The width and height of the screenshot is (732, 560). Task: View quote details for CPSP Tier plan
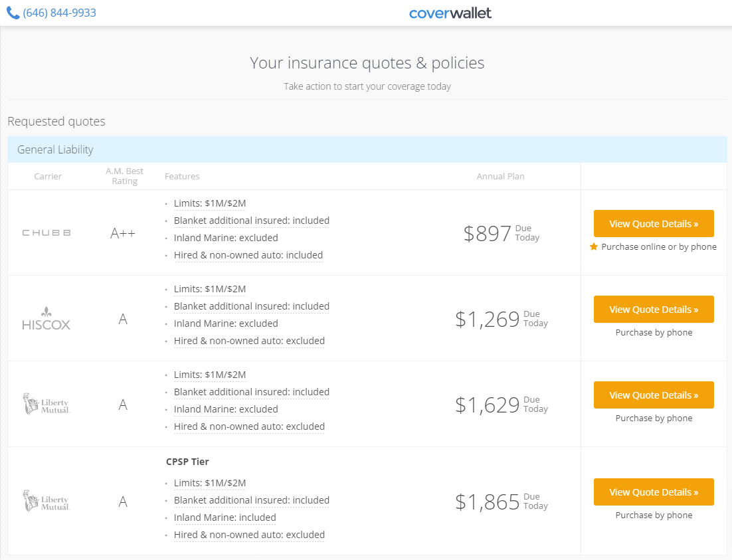point(654,492)
